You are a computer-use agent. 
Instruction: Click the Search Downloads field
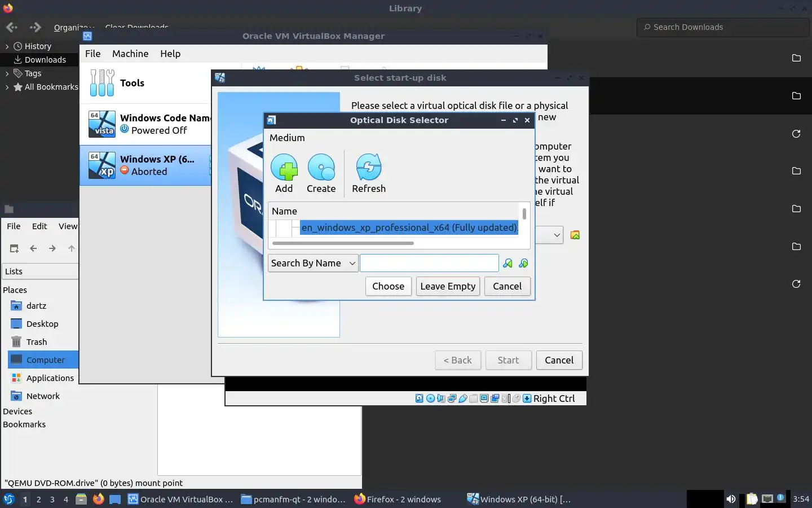(x=724, y=27)
